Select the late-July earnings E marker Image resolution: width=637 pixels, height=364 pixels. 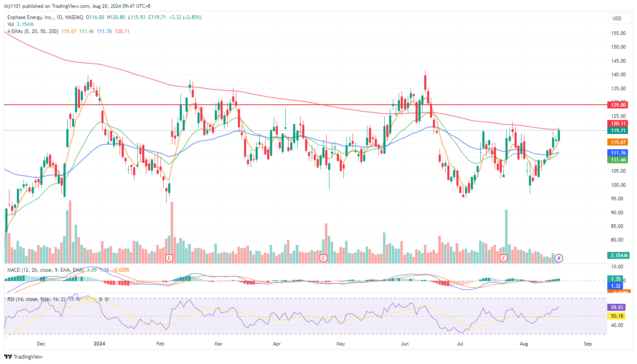[x=503, y=258]
